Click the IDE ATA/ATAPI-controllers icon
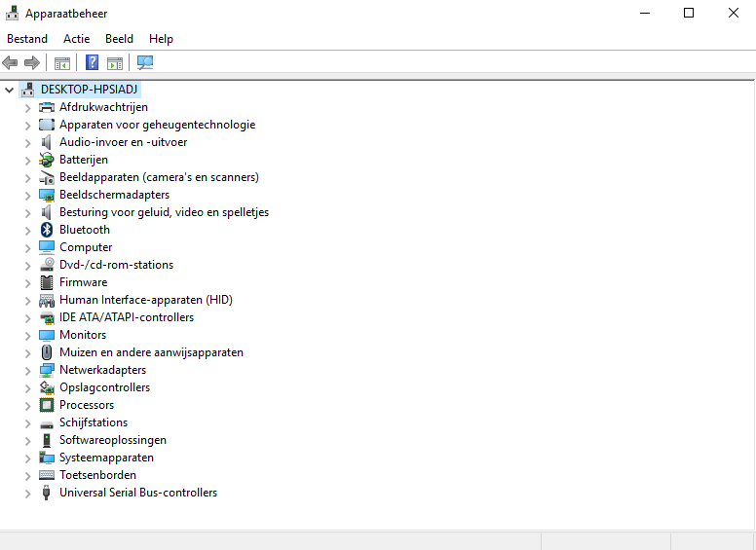 click(x=47, y=317)
